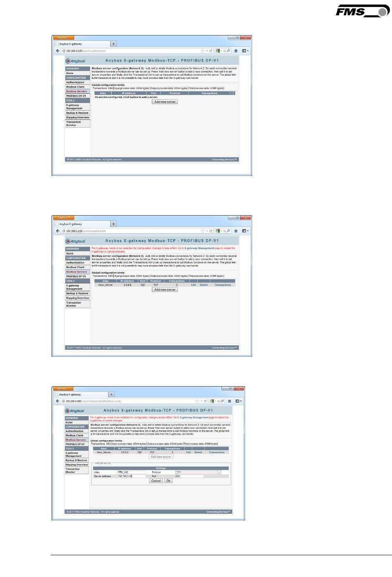The height and width of the screenshot is (577, 392).
Task: Bookmark page with star in first screenshot
Action: (x=202, y=51)
